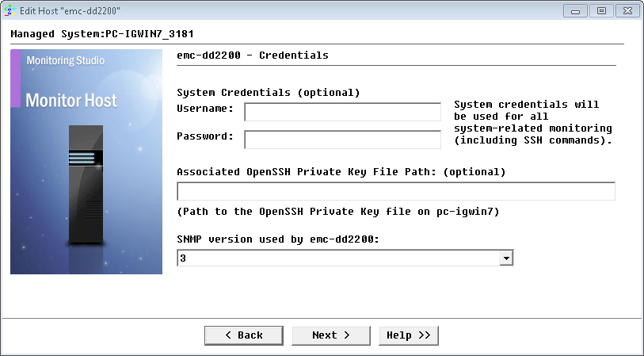The width and height of the screenshot is (644, 356).
Task: Click the "SNMP version used by emc-dd2200:" label
Action: tap(278, 239)
